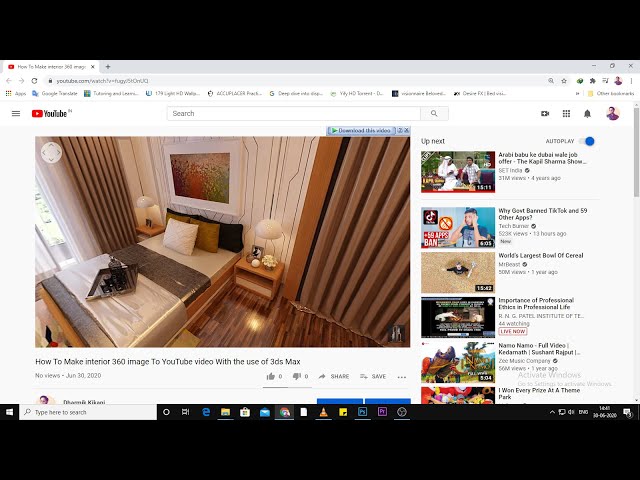
Task: Open the Namo Namo Kedarnath video thumbnail
Action: click(x=458, y=362)
